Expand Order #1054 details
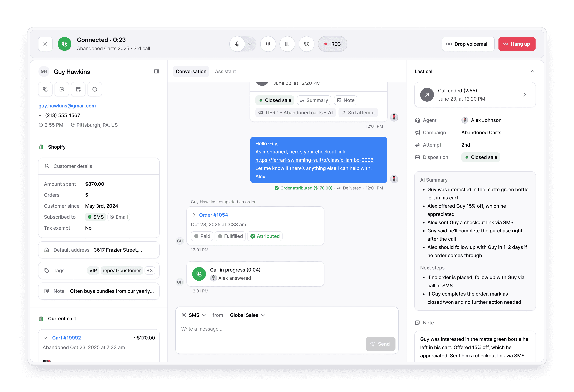The width and height of the screenshot is (574, 392). click(194, 215)
